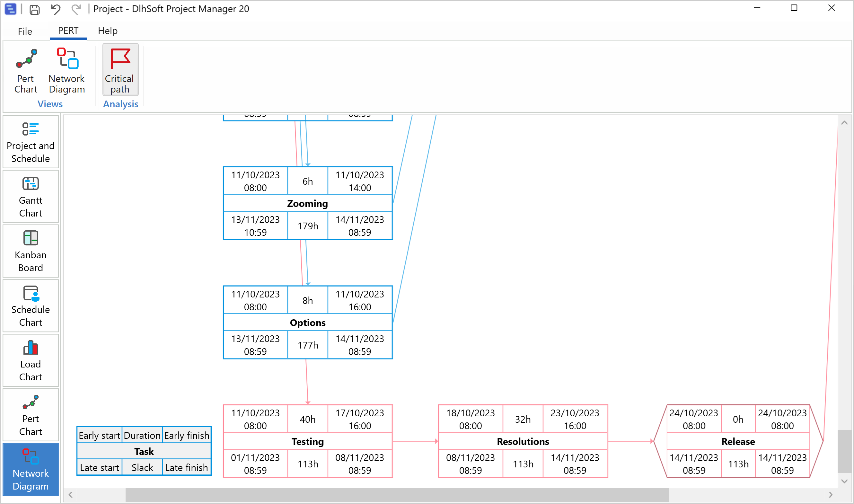Open the Kanban Board
Viewport: 854px width, 504px height.
tap(30, 251)
